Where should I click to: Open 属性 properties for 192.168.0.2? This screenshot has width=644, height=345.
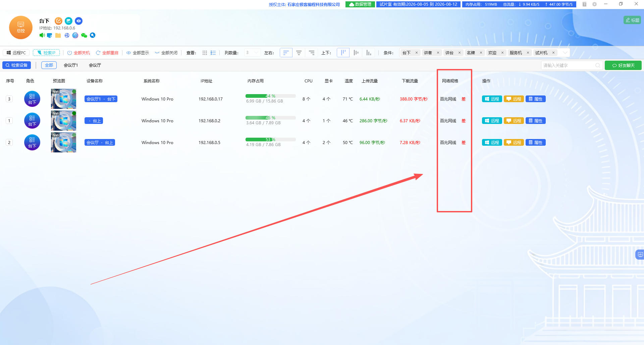click(x=536, y=121)
